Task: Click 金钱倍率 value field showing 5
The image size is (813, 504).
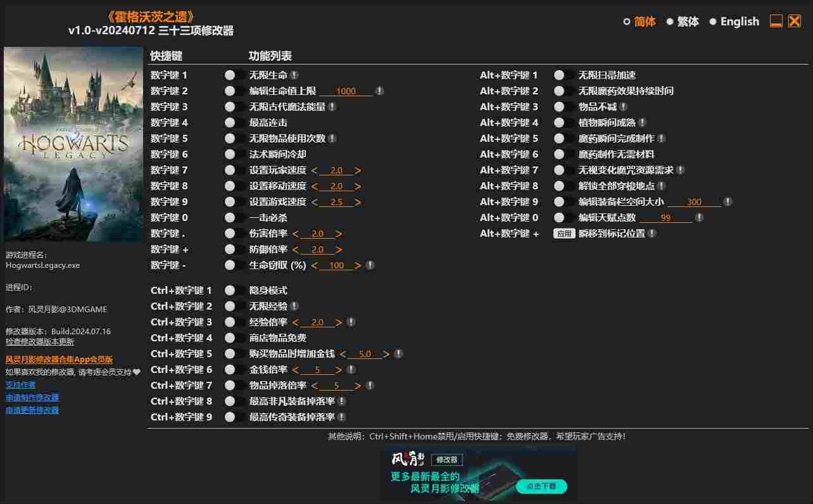Action: 317,370
